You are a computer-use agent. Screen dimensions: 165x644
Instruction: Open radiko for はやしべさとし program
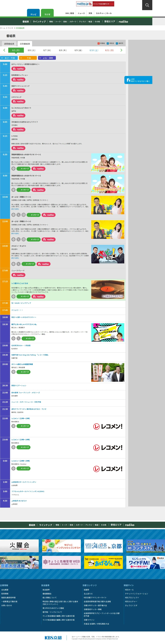[18, 69]
